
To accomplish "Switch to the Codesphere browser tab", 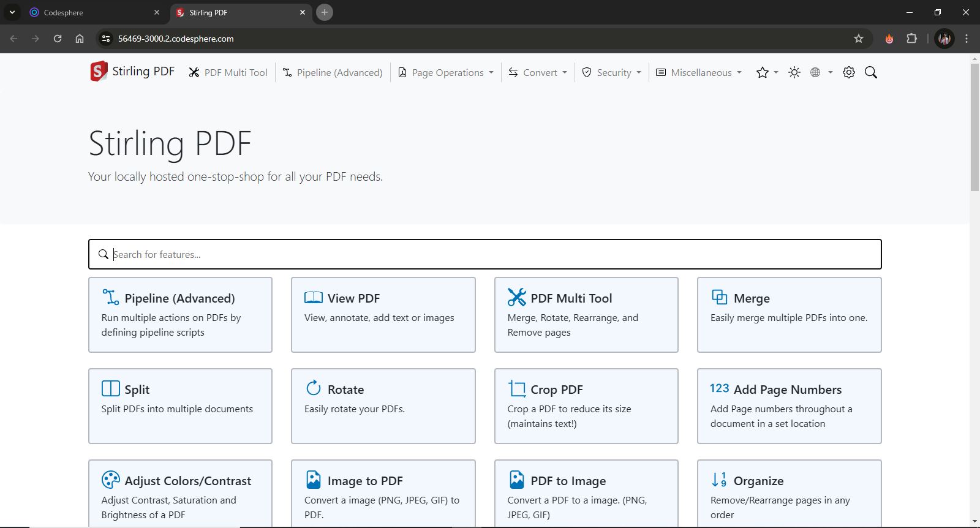I will (x=95, y=12).
